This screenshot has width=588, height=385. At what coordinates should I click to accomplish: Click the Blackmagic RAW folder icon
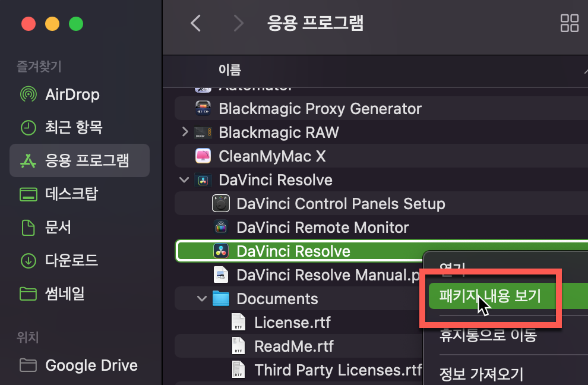pyautogui.click(x=203, y=132)
